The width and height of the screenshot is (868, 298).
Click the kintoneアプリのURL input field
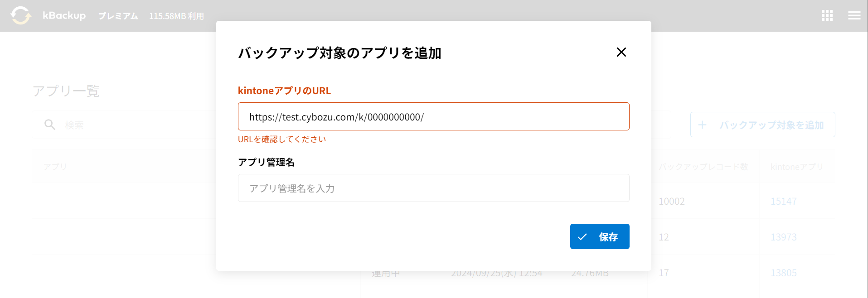tap(433, 116)
